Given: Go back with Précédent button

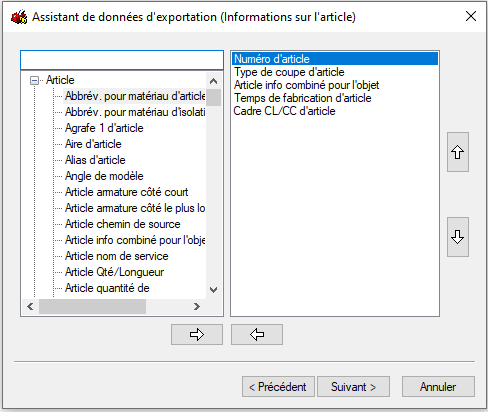Looking at the screenshot, I should [278, 387].
